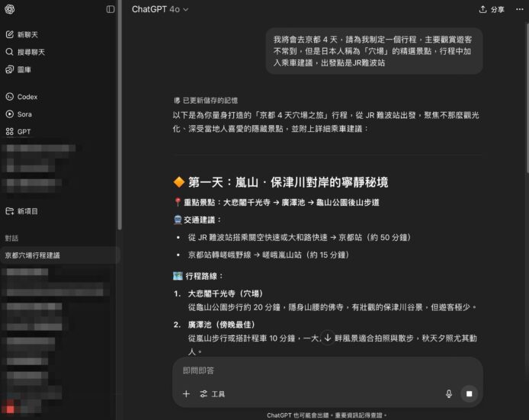Image resolution: width=529 pixels, height=420 pixels.
Task: Toggle the sidebar collapse icon
Action: 111,9
